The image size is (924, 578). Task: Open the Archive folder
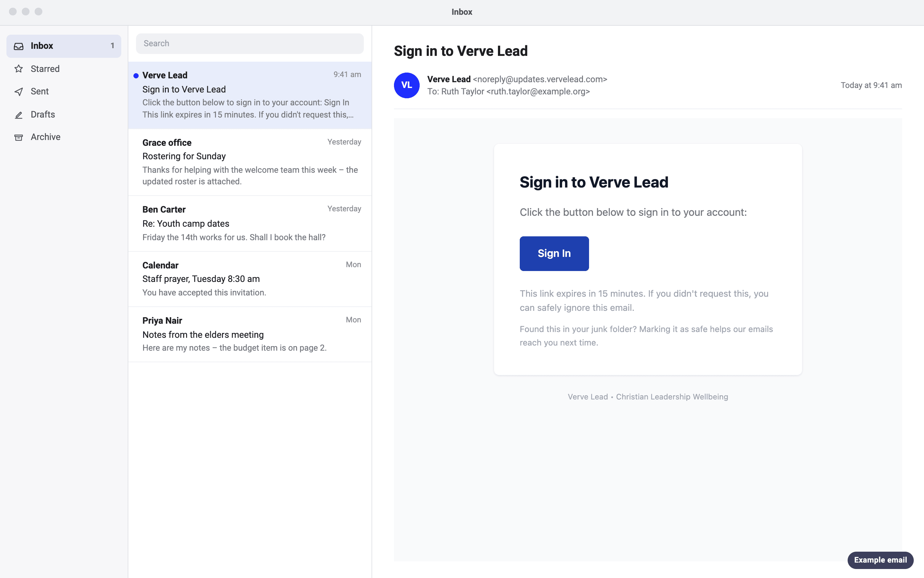click(64, 137)
